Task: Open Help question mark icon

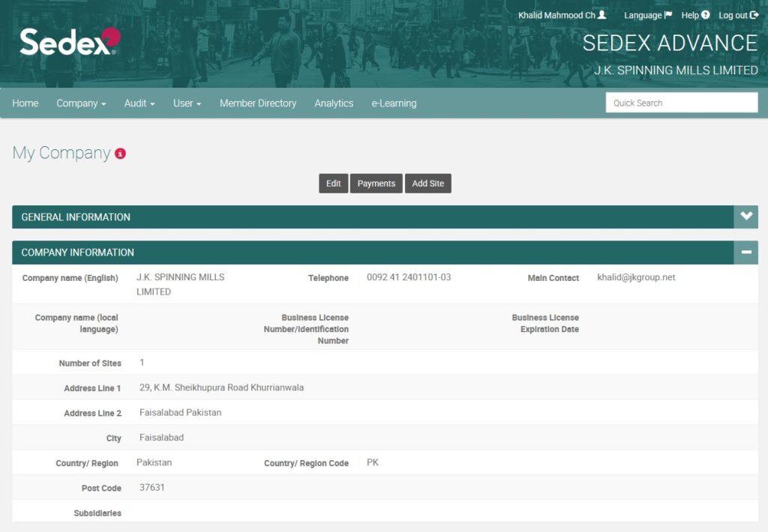Action: (x=705, y=15)
